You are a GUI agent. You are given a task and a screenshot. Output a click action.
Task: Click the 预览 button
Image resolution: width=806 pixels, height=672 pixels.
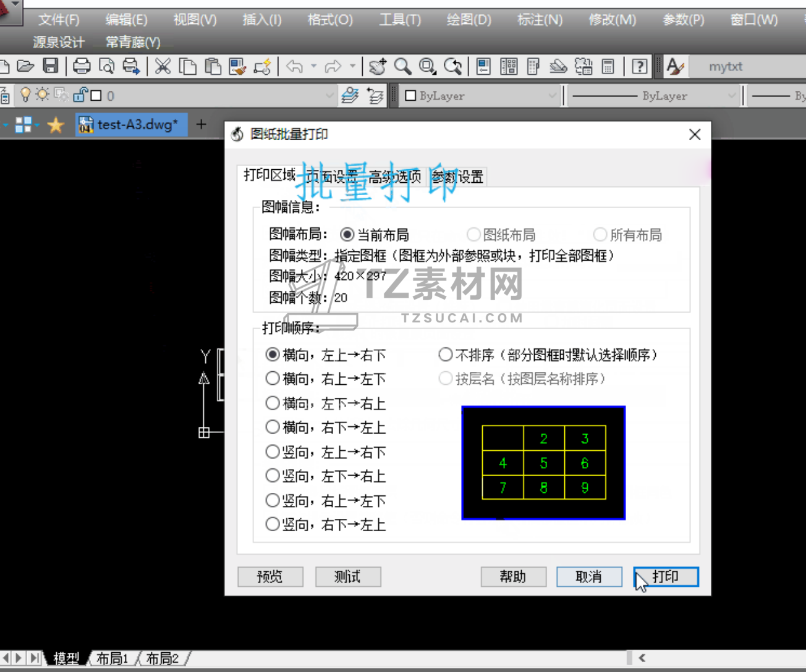click(x=270, y=577)
